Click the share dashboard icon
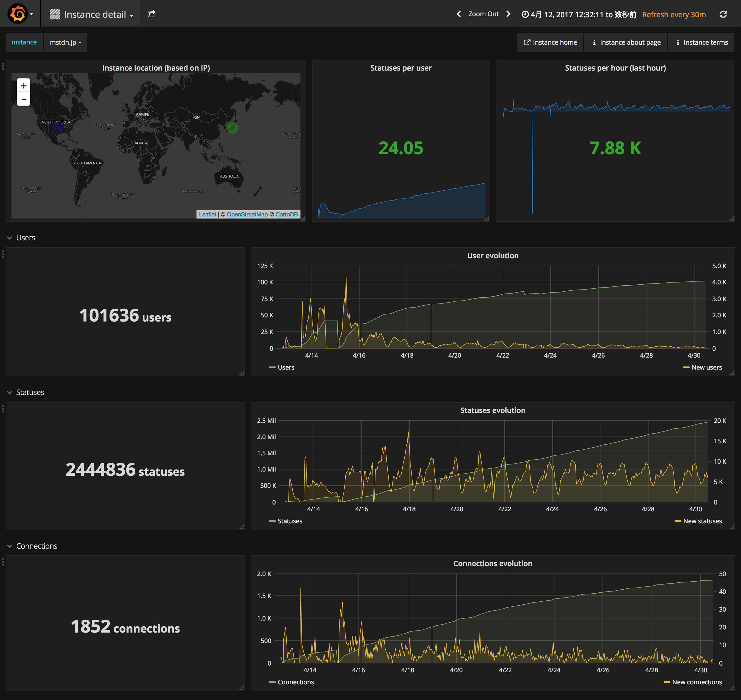 (x=151, y=14)
